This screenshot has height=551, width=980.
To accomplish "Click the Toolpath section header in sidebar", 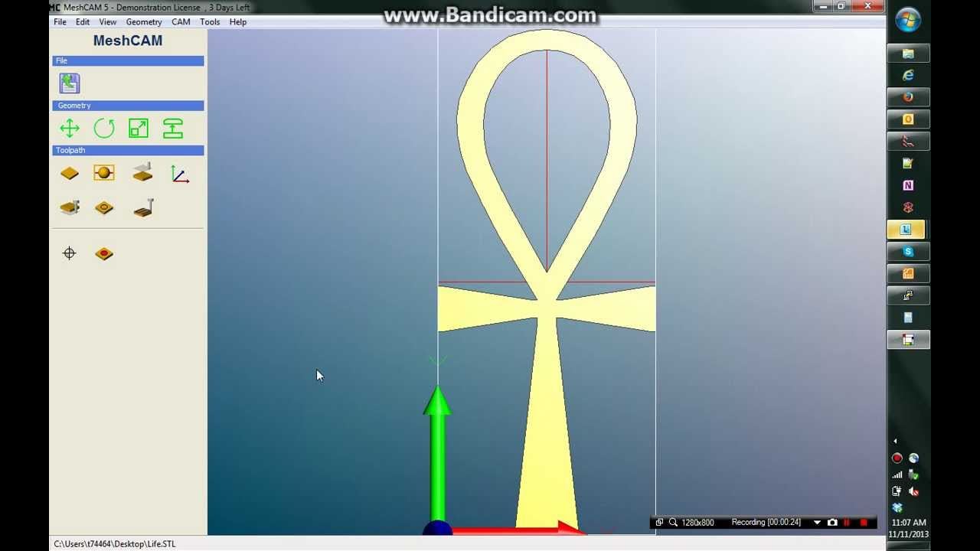I will (128, 151).
